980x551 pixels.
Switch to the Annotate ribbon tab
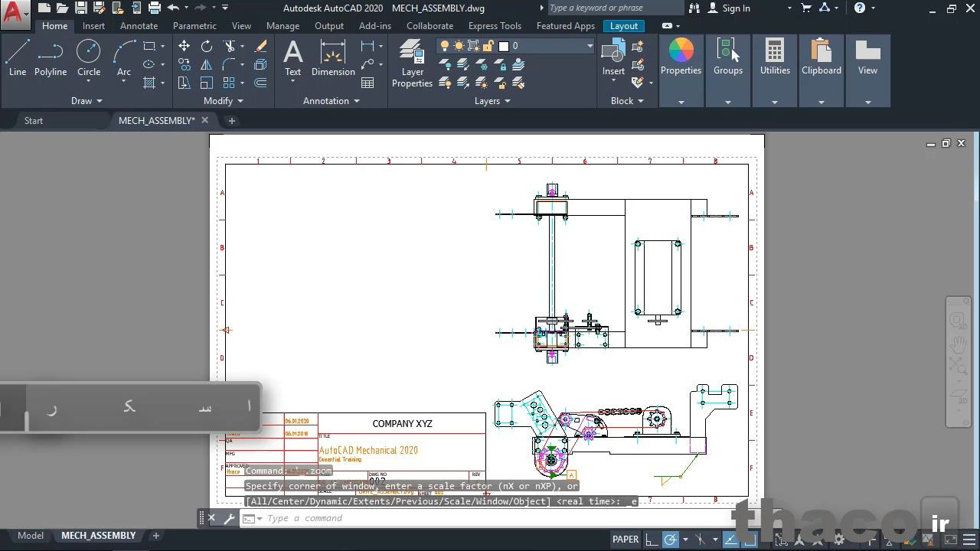tap(139, 26)
